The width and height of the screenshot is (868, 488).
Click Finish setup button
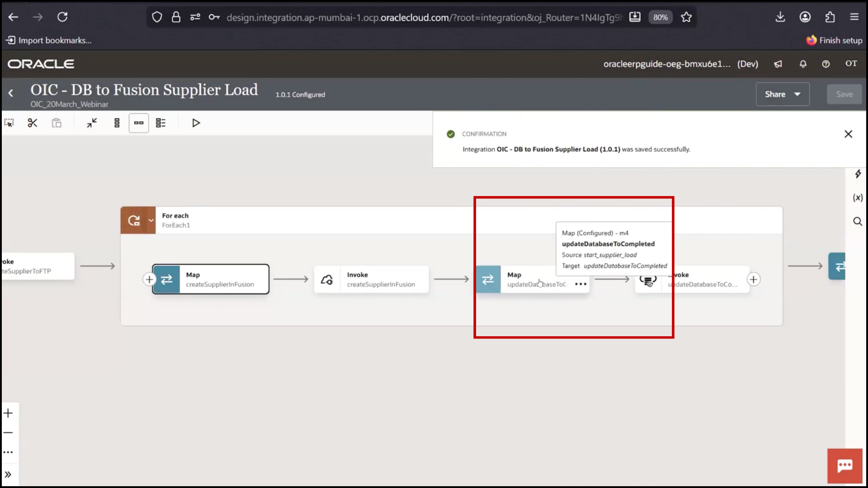[x=835, y=40]
